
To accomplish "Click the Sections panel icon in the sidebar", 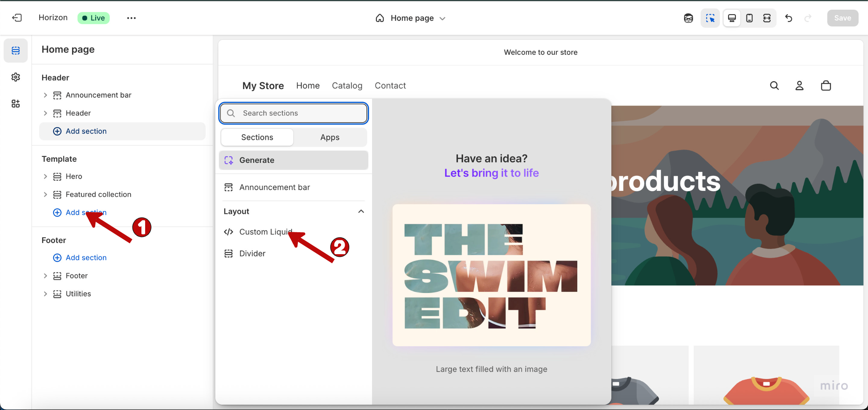I will pos(16,50).
